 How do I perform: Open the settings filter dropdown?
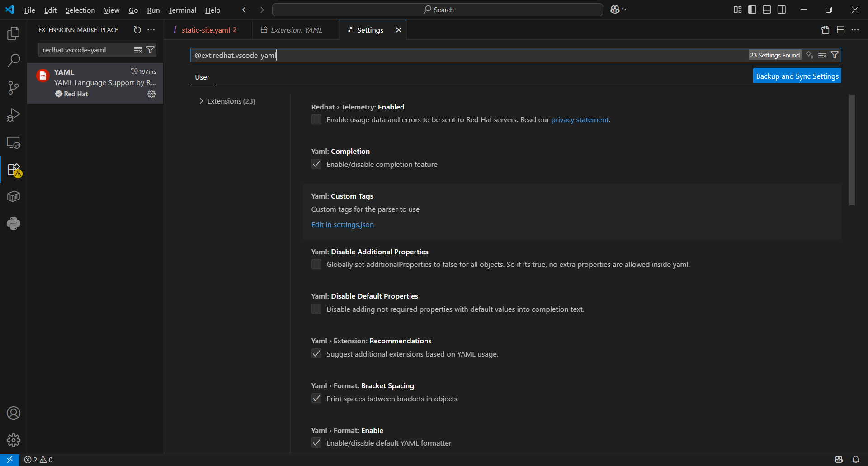click(x=835, y=55)
